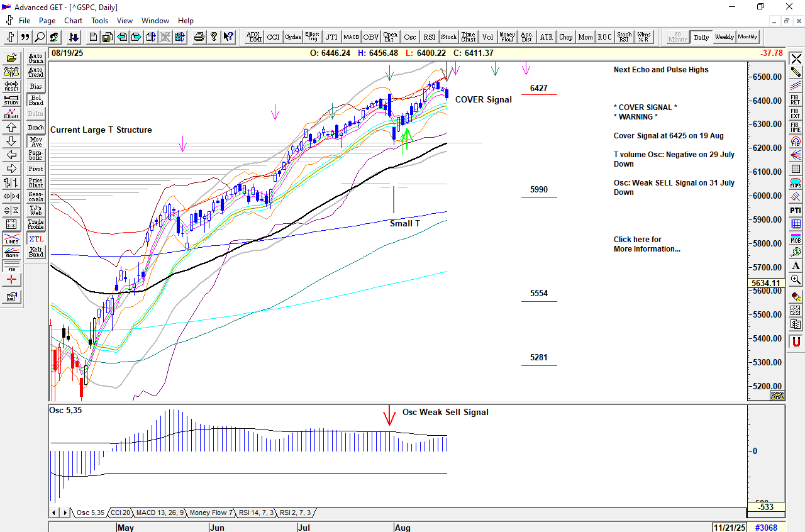Click the RESET button in left sidebar
Viewport: 805px width, 532px height.
click(x=11, y=86)
